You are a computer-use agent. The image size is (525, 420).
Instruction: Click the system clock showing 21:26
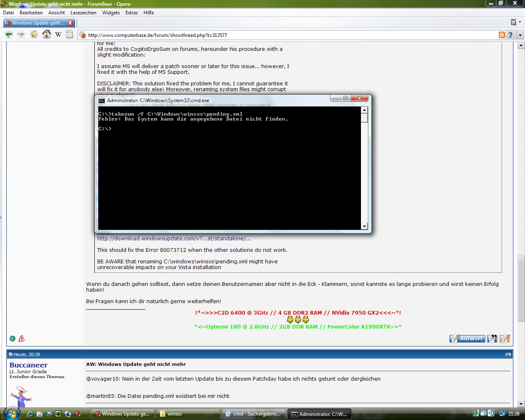[x=514, y=414]
